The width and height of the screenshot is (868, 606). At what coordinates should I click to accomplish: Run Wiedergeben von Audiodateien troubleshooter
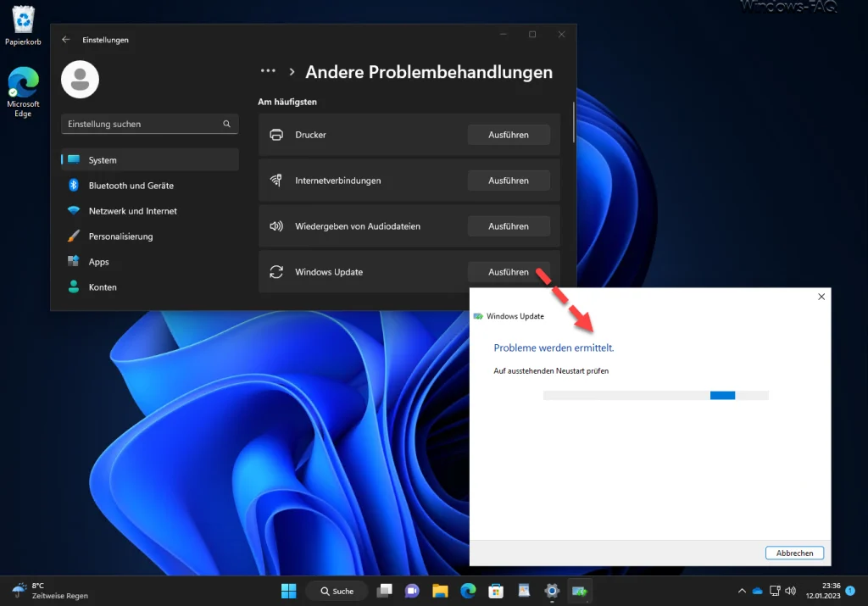(509, 226)
